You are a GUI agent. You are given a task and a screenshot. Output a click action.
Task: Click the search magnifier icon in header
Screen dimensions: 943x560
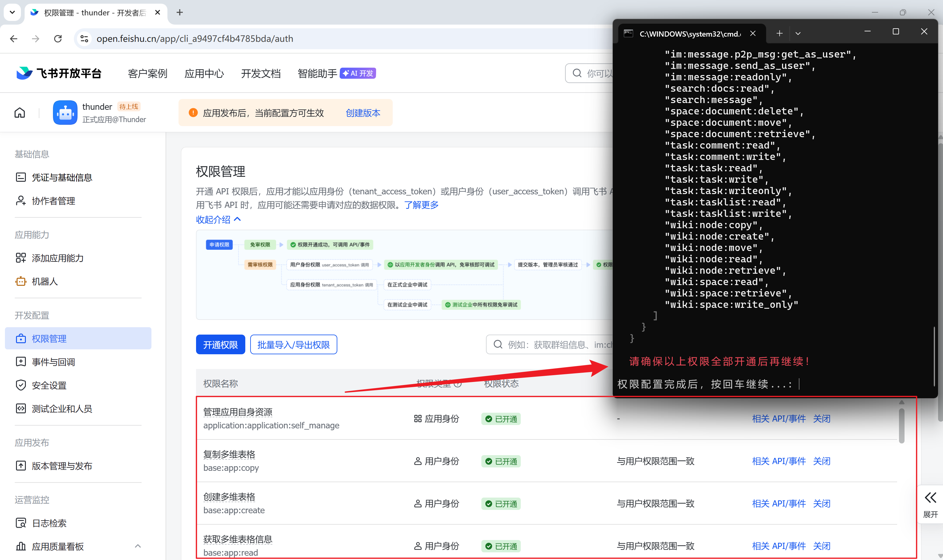577,73
